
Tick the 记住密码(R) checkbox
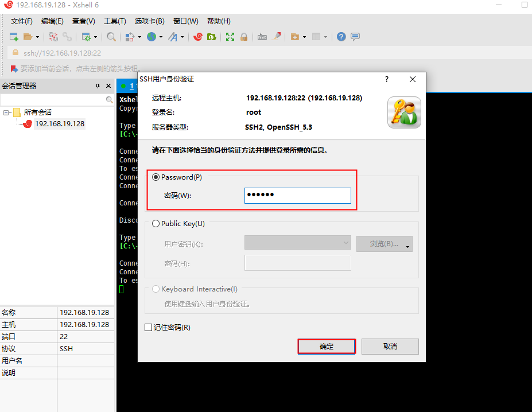(148, 328)
